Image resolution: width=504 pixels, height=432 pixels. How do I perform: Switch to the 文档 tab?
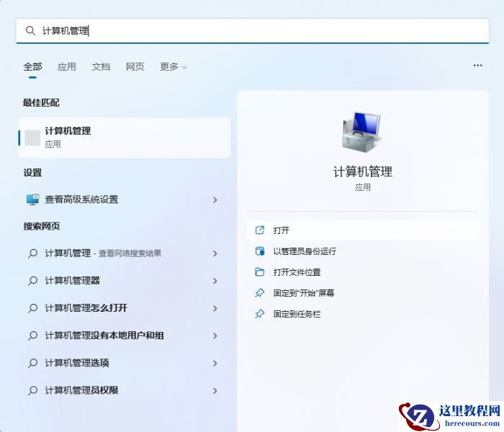[101, 67]
